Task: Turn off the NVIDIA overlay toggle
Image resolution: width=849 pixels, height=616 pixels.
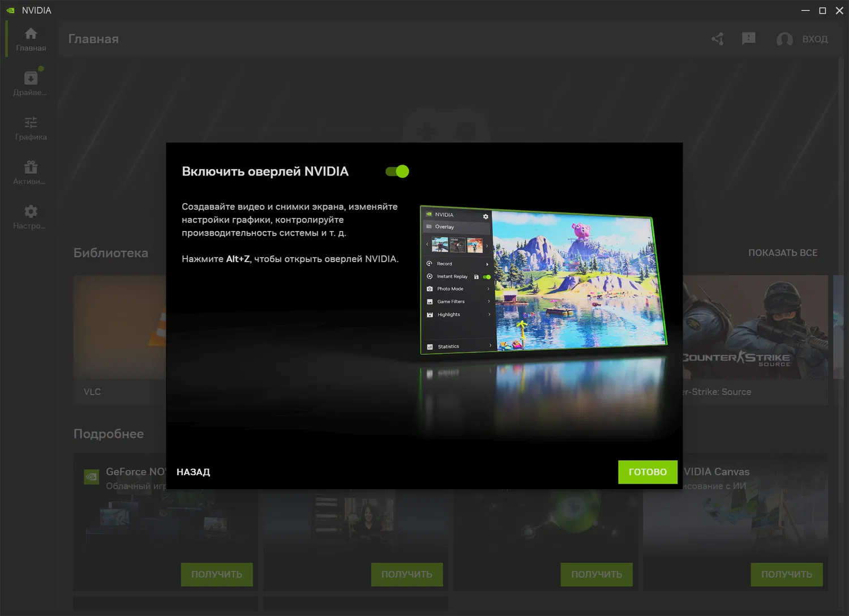Action: [397, 172]
